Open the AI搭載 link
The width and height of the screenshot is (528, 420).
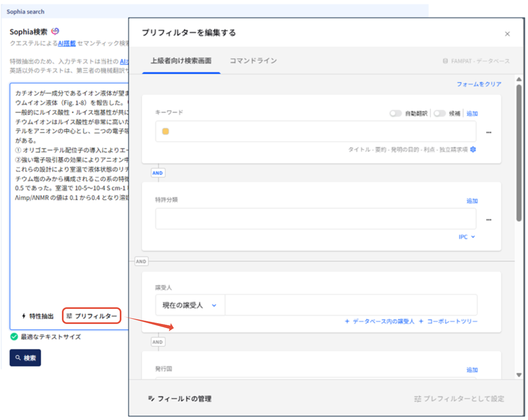[67, 43]
